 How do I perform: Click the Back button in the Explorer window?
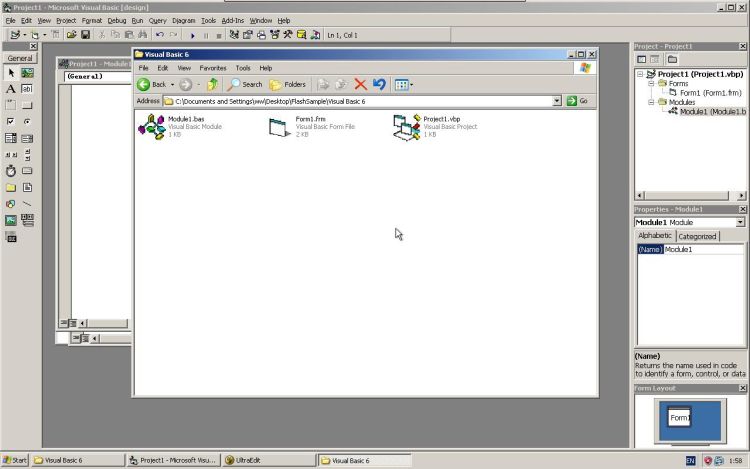[x=152, y=85]
